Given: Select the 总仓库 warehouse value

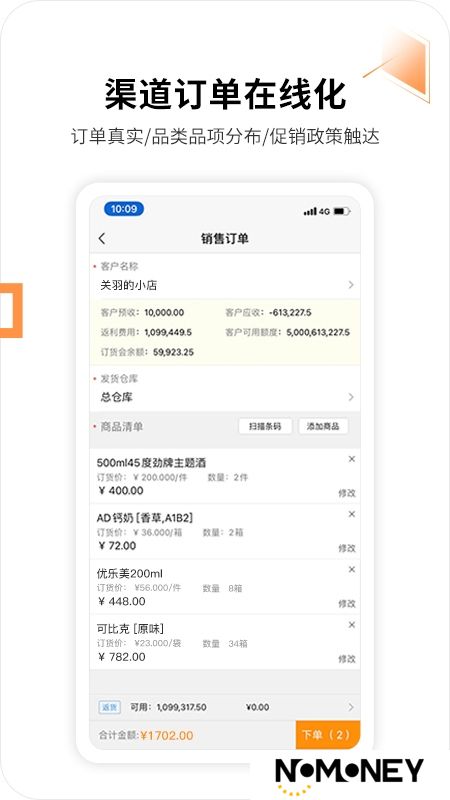Looking at the screenshot, I should (117, 397).
